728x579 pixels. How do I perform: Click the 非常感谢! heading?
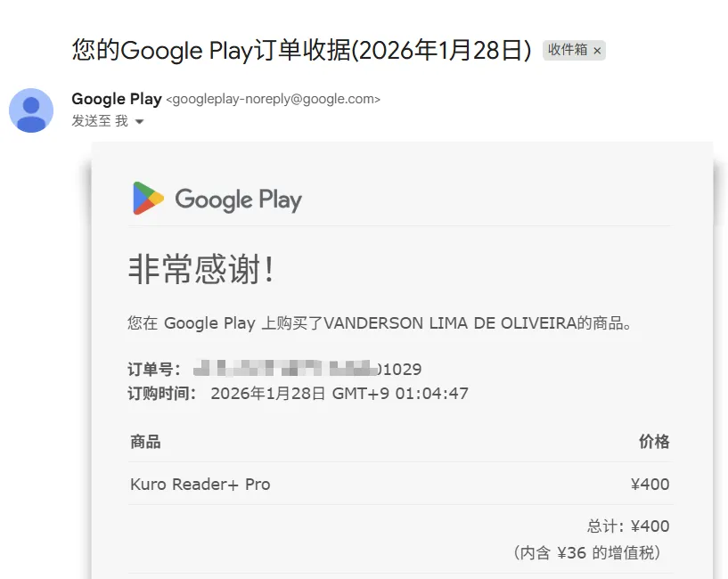point(200,269)
